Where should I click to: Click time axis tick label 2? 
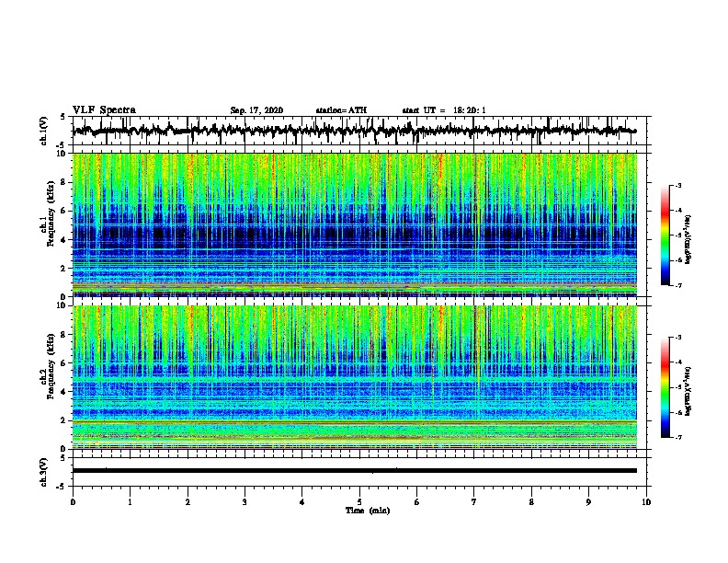click(x=188, y=502)
